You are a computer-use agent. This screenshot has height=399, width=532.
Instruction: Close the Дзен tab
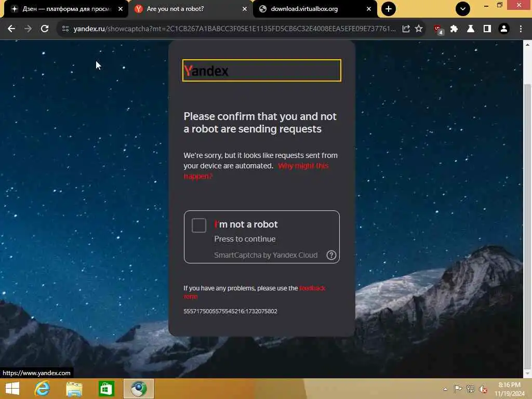pyautogui.click(x=121, y=9)
